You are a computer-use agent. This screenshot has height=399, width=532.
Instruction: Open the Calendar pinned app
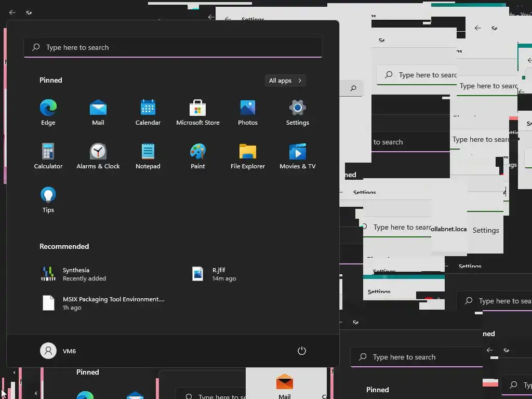[148, 113]
